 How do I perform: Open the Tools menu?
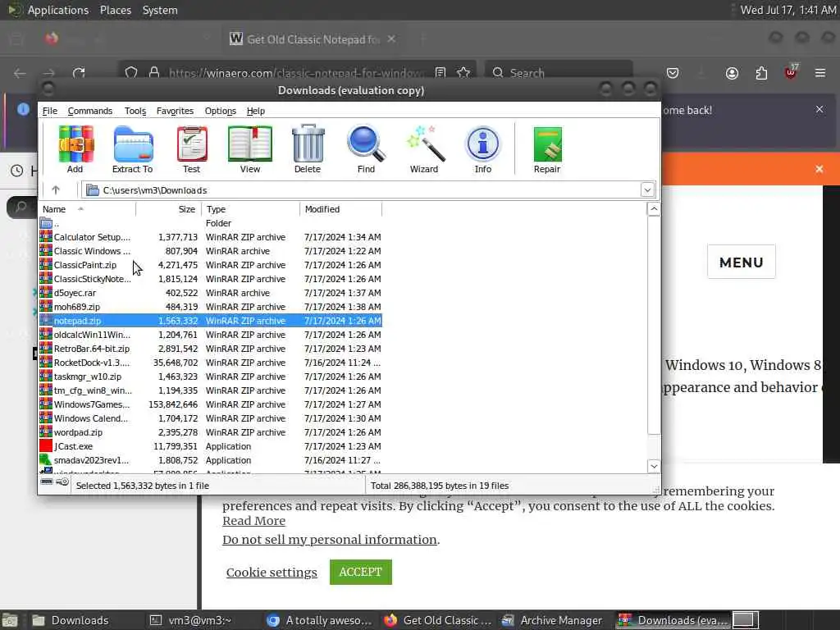135,111
